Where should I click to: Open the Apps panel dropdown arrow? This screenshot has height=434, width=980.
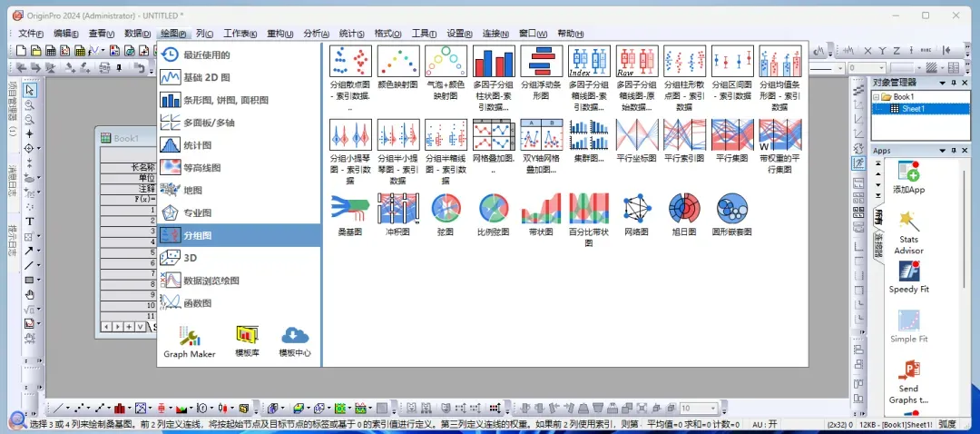(x=943, y=151)
